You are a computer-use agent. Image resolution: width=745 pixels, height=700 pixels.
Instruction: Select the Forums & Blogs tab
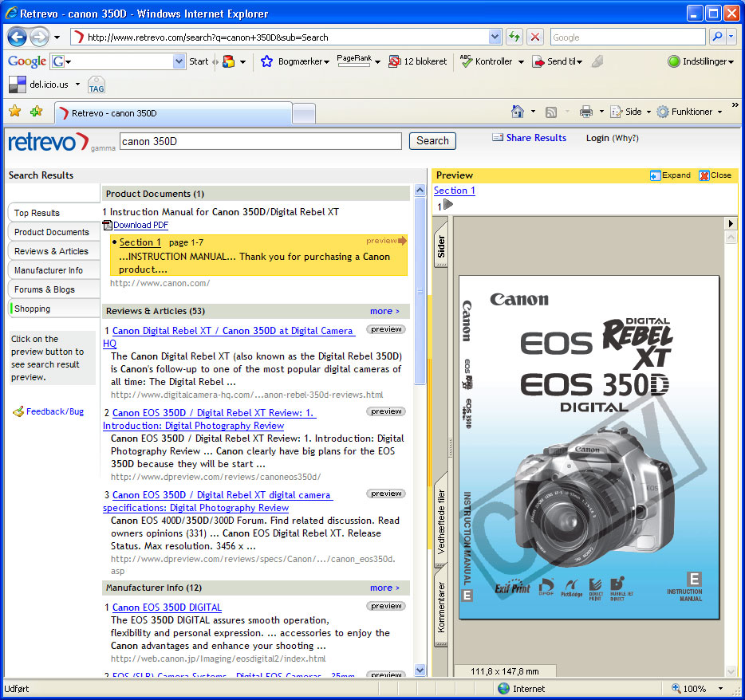pos(45,289)
